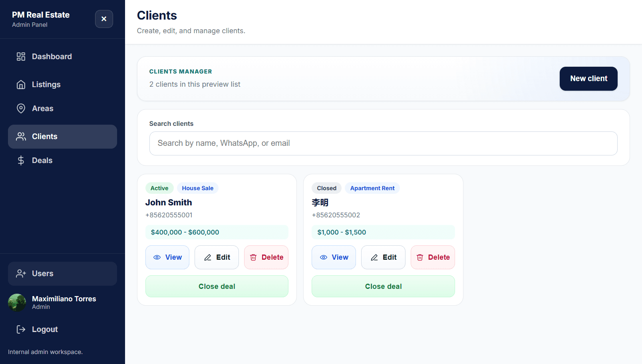
Task: Click Close deal for John Smith
Action: click(x=217, y=286)
